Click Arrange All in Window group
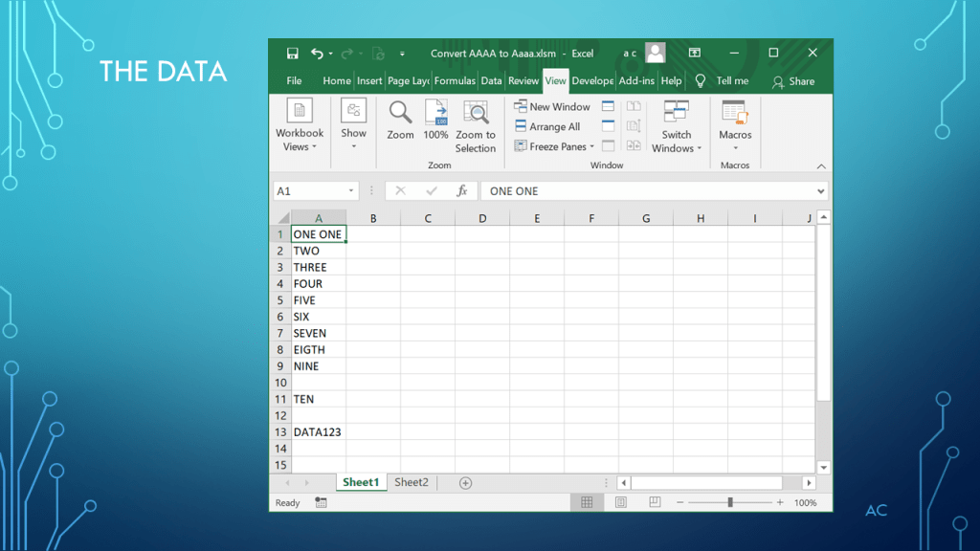This screenshot has height=551, width=980. pyautogui.click(x=547, y=126)
